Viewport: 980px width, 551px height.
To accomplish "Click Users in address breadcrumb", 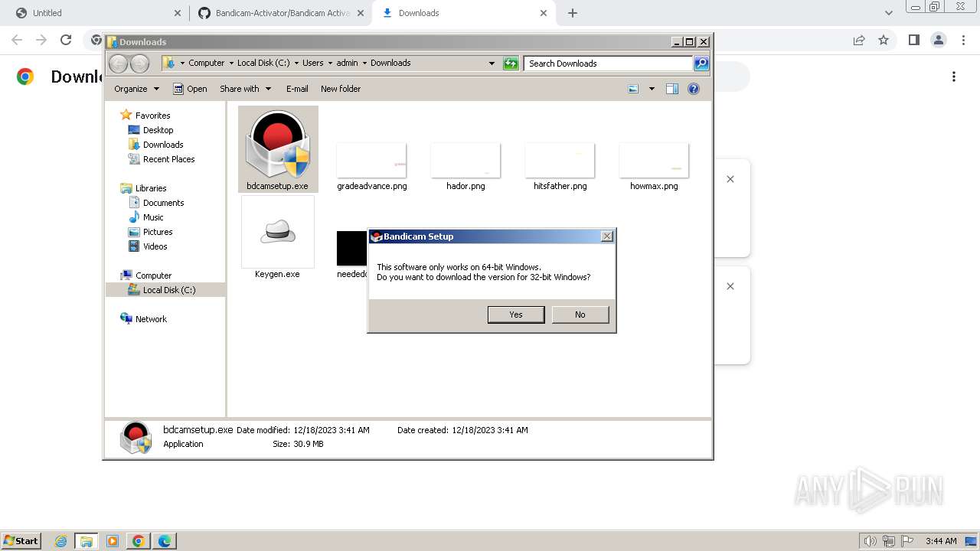I will [312, 63].
